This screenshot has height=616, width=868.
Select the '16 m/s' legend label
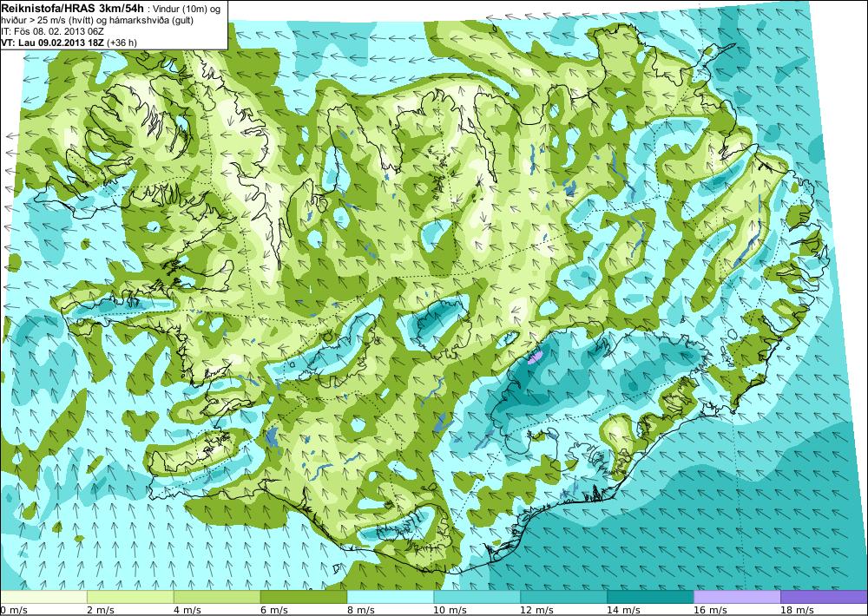coord(710,610)
